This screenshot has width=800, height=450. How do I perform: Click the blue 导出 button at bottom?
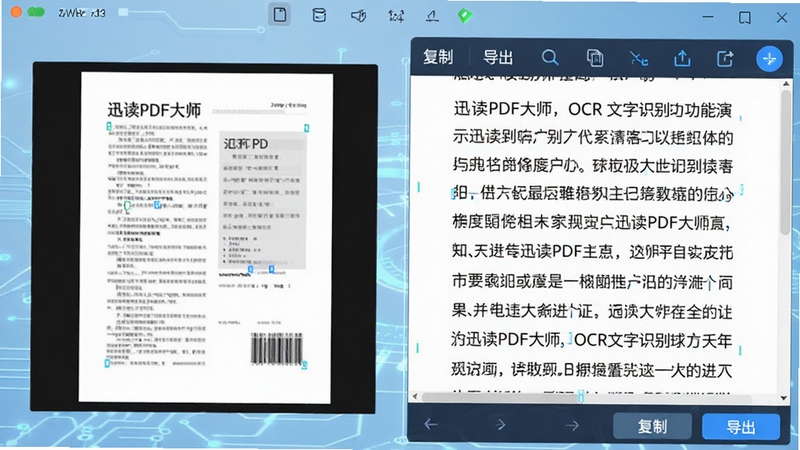point(741,427)
